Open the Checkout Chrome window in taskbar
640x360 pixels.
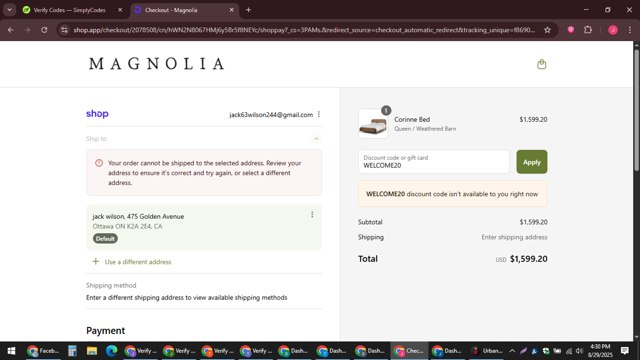pyautogui.click(x=409, y=351)
